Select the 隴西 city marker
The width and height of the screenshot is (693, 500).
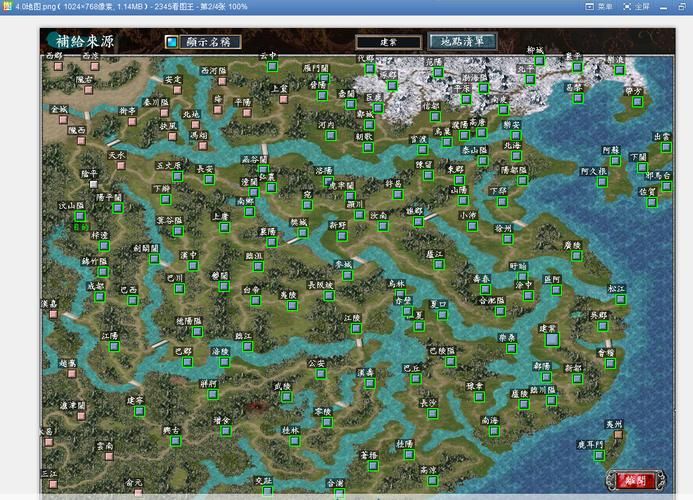[81, 141]
